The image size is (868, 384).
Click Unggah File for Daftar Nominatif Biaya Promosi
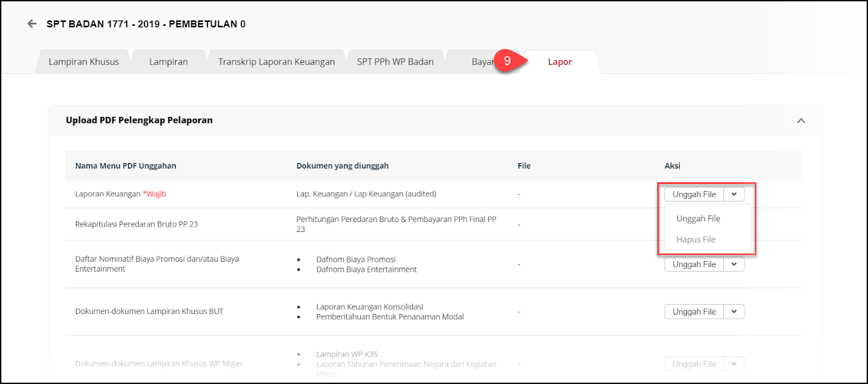click(x=694, y=264)
